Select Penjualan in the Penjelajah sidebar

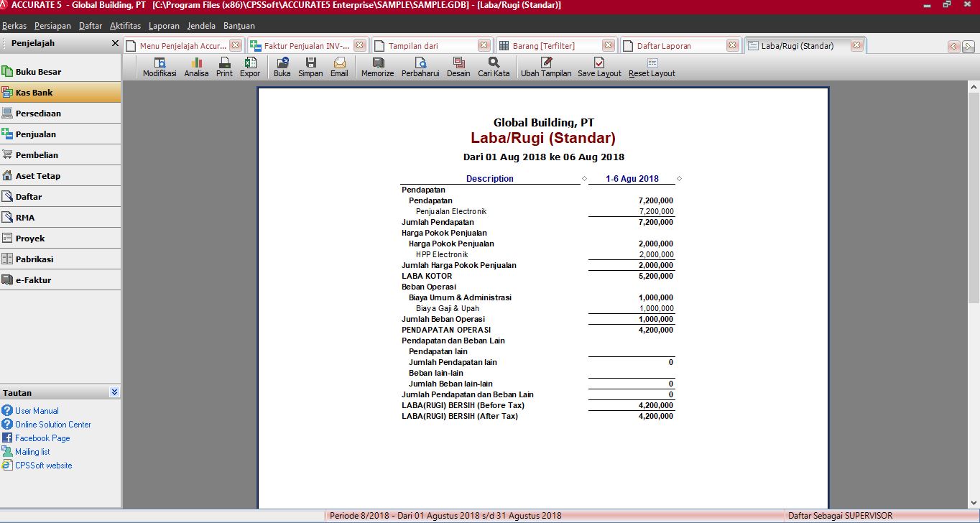(x=35, y=134)
